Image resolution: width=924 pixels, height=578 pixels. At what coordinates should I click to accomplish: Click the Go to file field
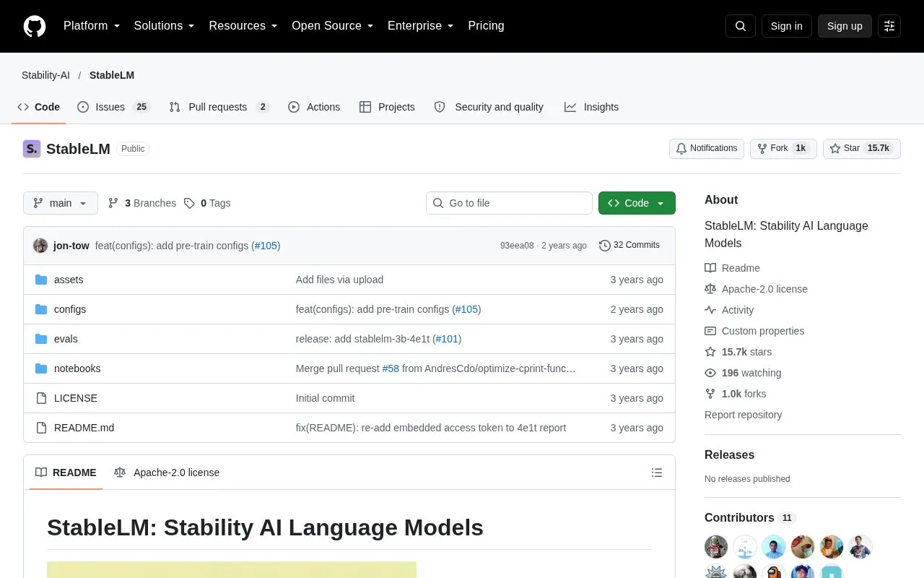point(509,203)
